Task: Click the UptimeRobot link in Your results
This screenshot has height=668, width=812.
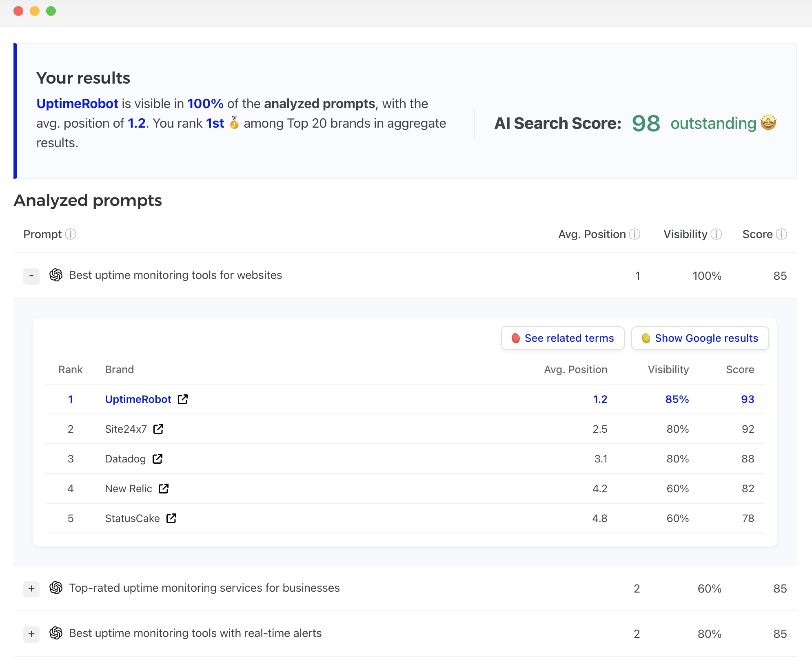Action: 77,104
